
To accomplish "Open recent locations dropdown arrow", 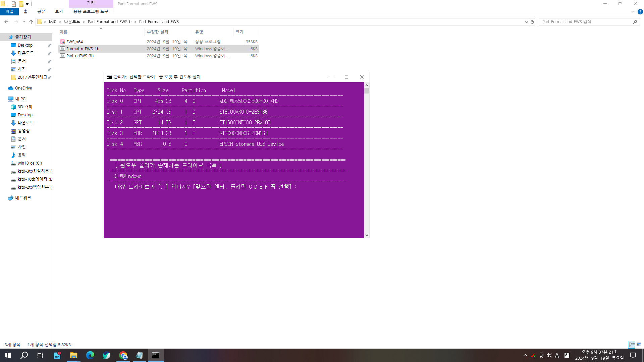I will pyautogui.click(x=24, y=22).
